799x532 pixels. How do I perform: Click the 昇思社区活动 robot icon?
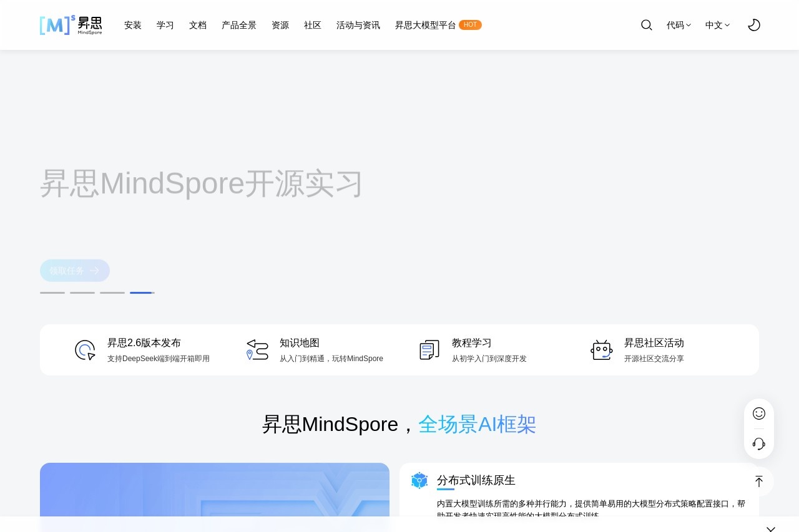pos(602,350)
